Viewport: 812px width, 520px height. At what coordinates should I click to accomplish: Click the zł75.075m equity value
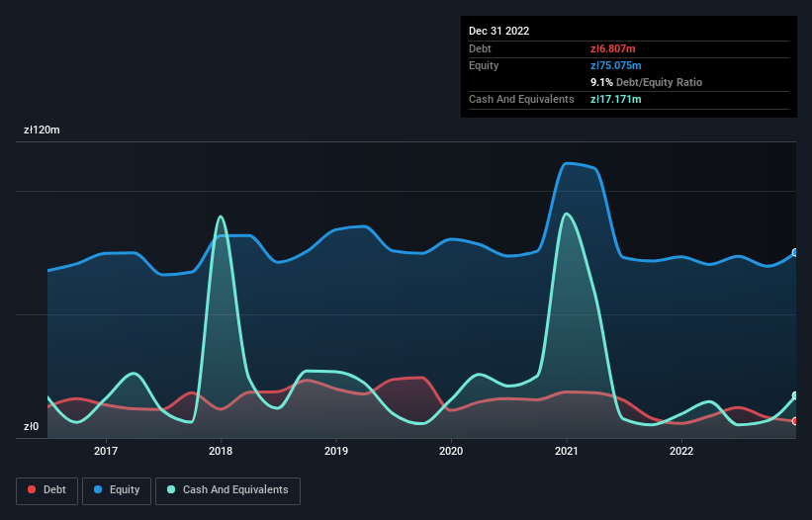[x=616, y=65]
